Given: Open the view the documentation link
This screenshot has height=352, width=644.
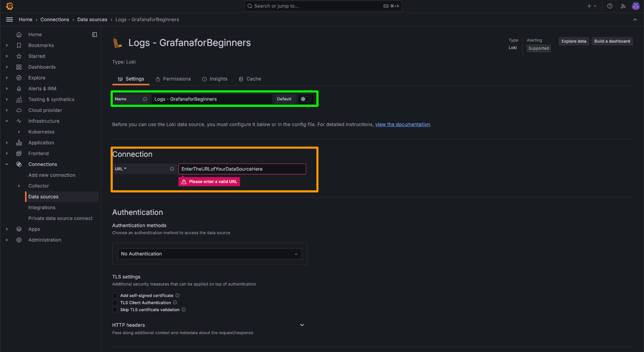Looking at the screenshot, I should pyautogui.click(x=402, y=124).
